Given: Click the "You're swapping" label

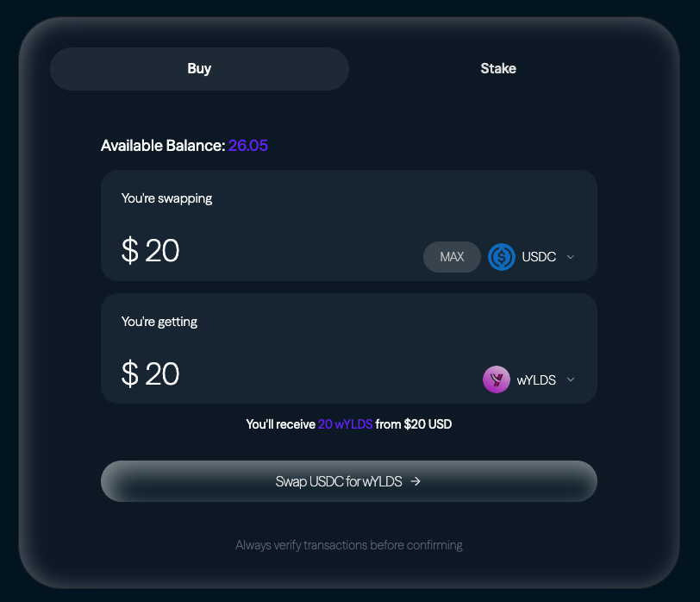Looking at the screenshot, I should point(166,198).
